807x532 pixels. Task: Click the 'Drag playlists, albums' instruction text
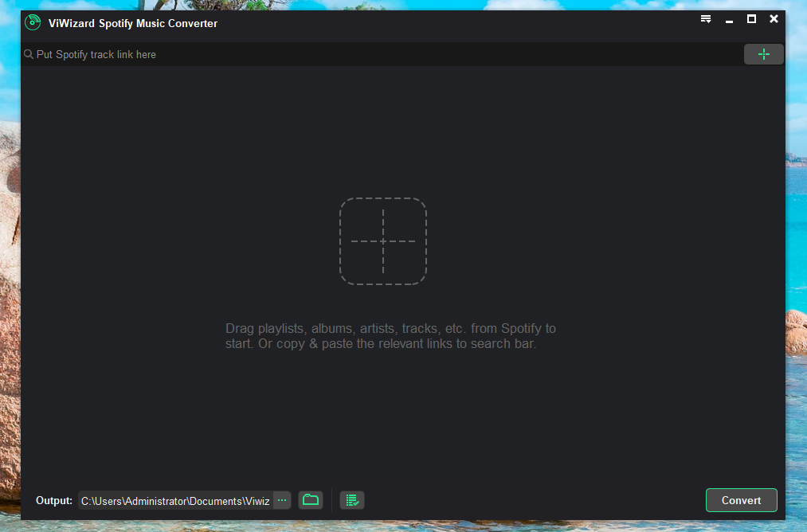point(390,328)
